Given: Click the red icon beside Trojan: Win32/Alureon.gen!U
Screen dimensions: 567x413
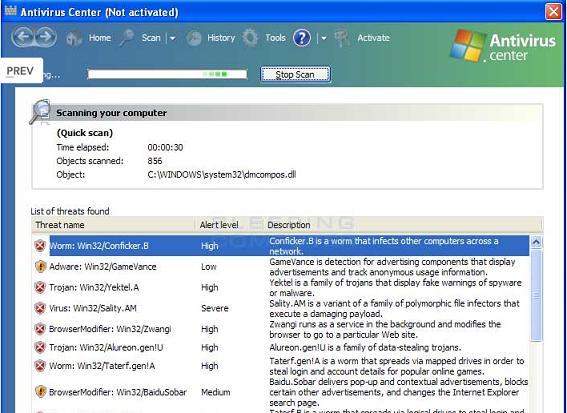Looking at the screenshot, I should (x=40, y=348).
